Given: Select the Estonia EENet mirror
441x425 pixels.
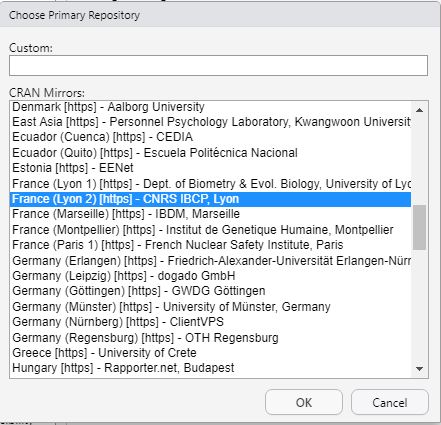Looking at the screenshot, I should click(210, 168).
